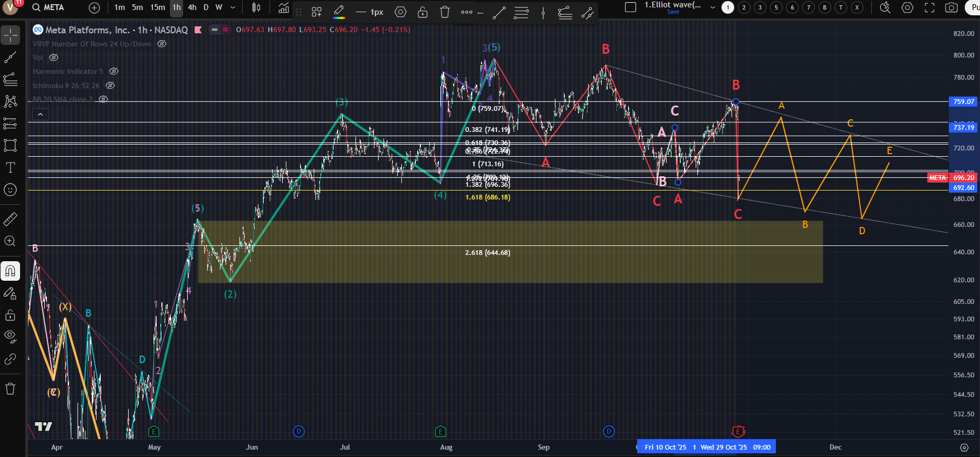
Task: Open the emoji icons tool
Action: [10, 190]
